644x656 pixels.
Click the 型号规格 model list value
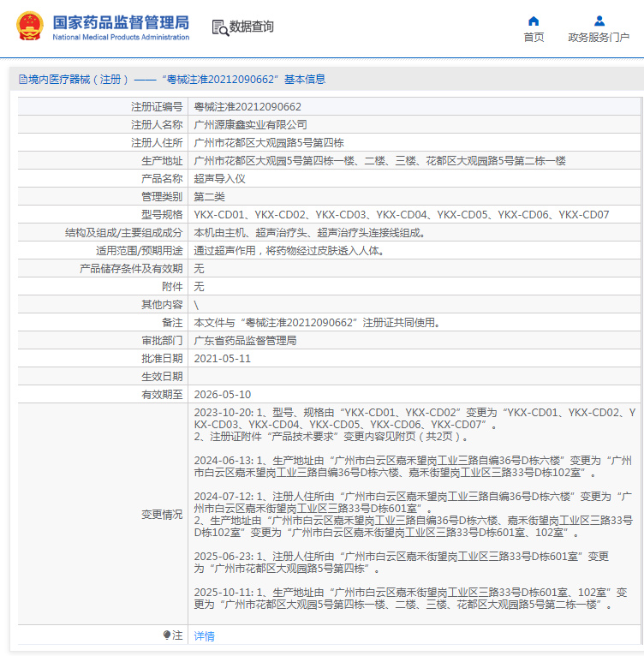[402, 215]
